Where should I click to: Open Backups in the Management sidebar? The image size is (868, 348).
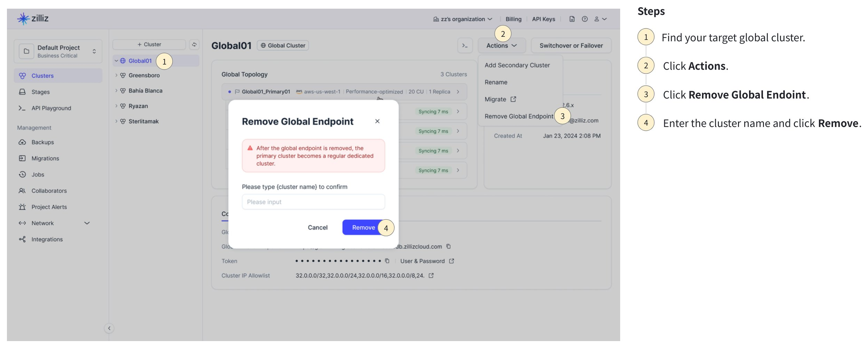pos(43,142)
